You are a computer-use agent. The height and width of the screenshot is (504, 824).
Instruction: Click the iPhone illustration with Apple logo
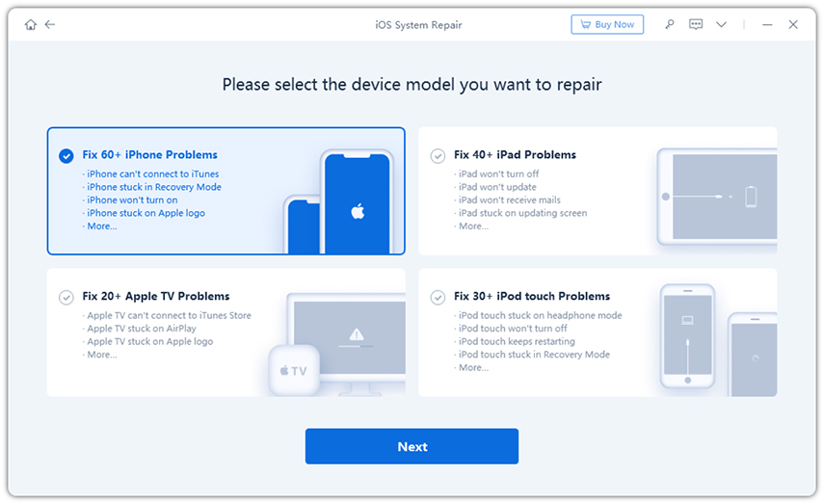[x=357, y=202]
